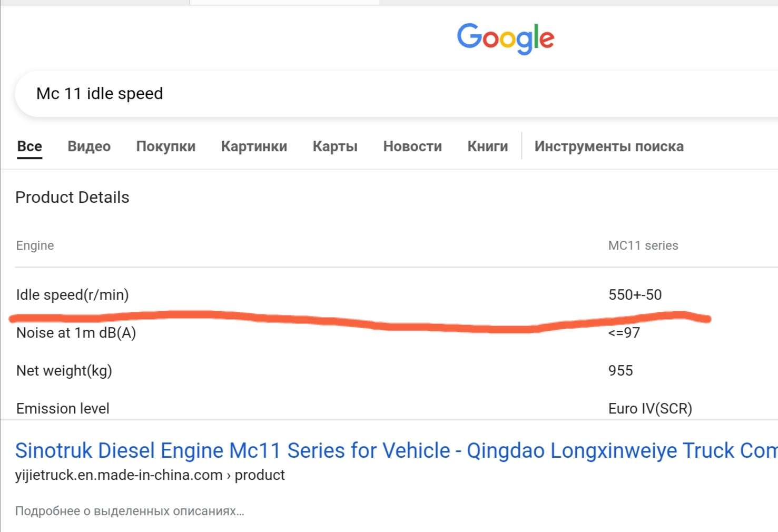This screenshot has width=778, height=532.
Task: Expand 'Инструменты поиска' search tools
Action: (609, 146)
